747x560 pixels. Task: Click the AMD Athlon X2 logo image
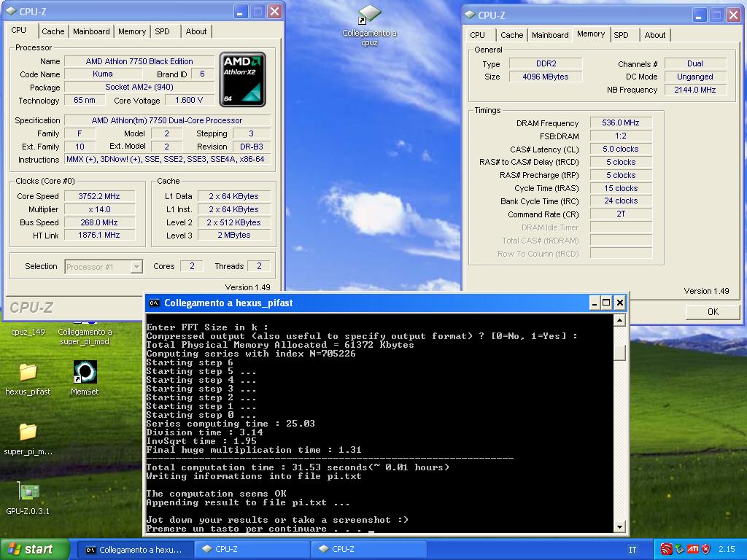(x=242, y=79)
